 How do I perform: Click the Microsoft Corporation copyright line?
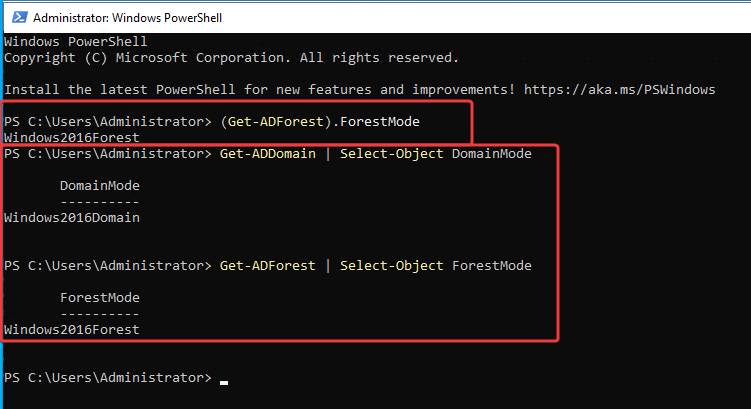click(231, 57)
